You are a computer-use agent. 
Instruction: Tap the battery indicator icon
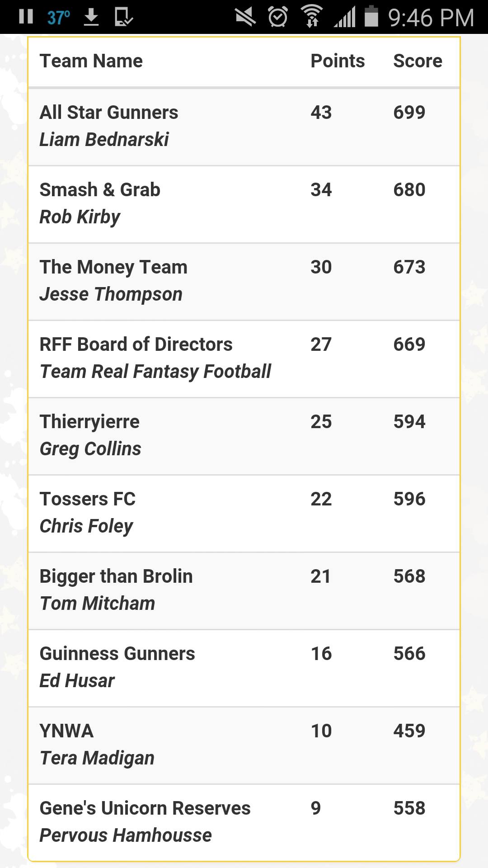tap(371, 16)
